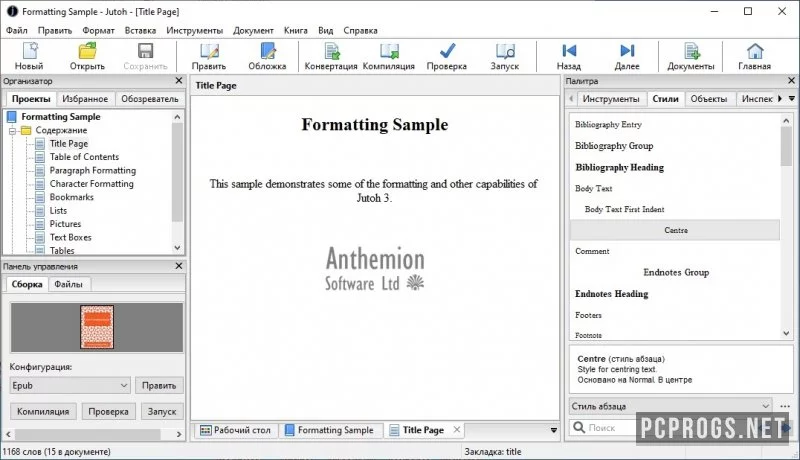Click the project tree scroll down arrow
Viewport: 800px width, 460px height.
[178, 248]
